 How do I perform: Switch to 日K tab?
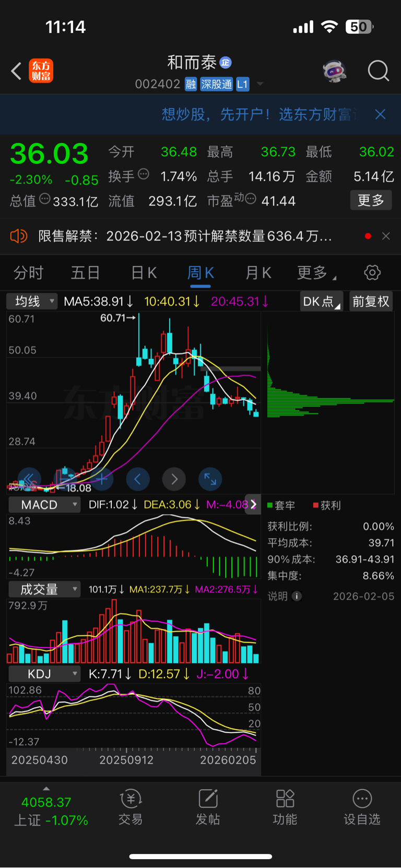pos(144,272)
